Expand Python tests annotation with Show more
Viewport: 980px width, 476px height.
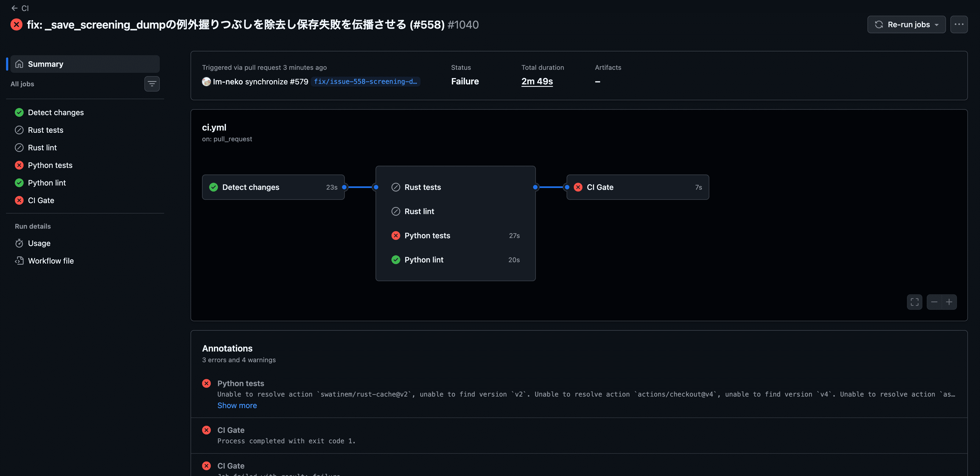[x=237, y=406]
